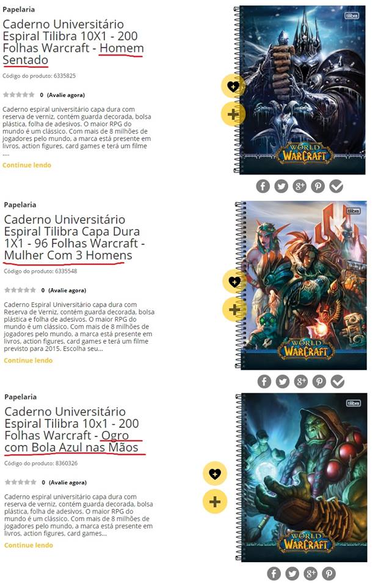Screen dimensions: 392x586
Task: Expand Ogro notebook description Continue lendo
Action: [29, 545]
